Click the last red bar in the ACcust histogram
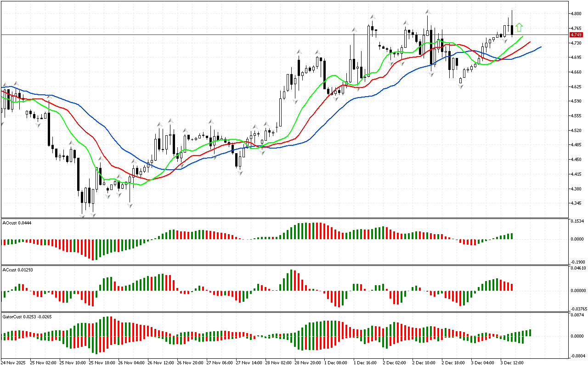 pos(512,287)
